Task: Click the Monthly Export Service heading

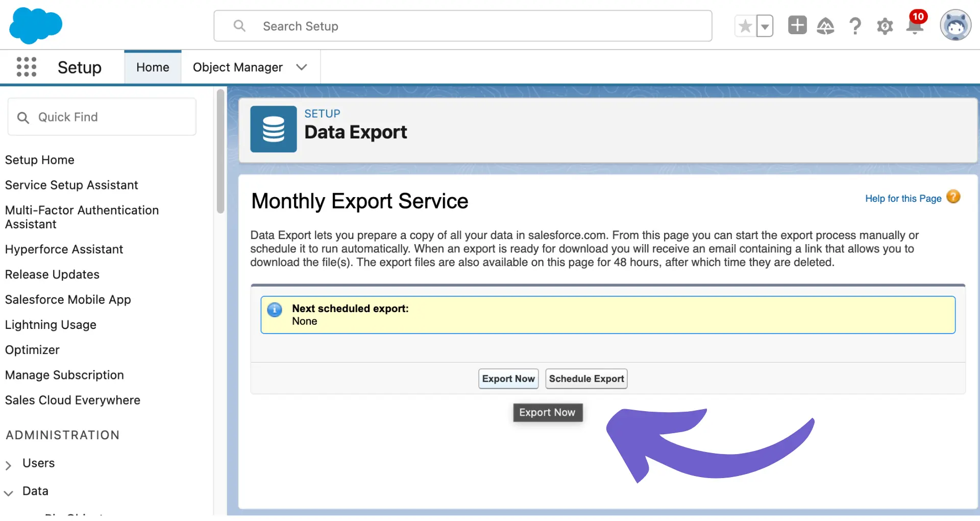Action: pyautogui.click(x=360, y=201)
